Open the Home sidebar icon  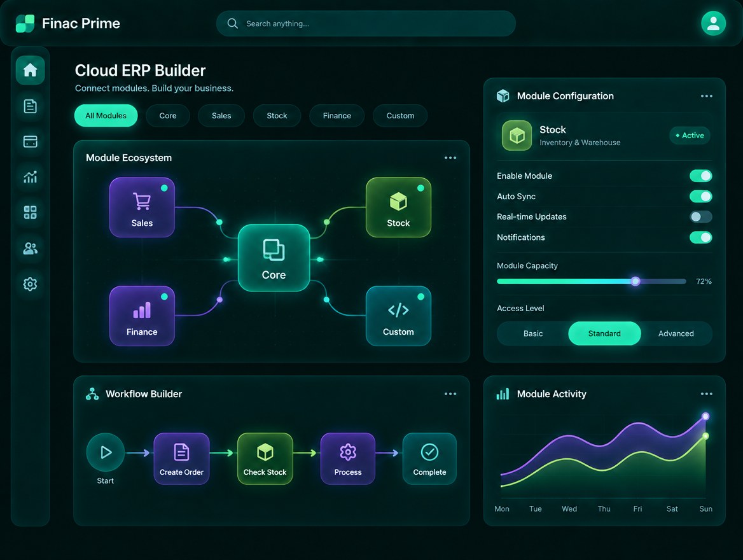[x=31, y=70]
